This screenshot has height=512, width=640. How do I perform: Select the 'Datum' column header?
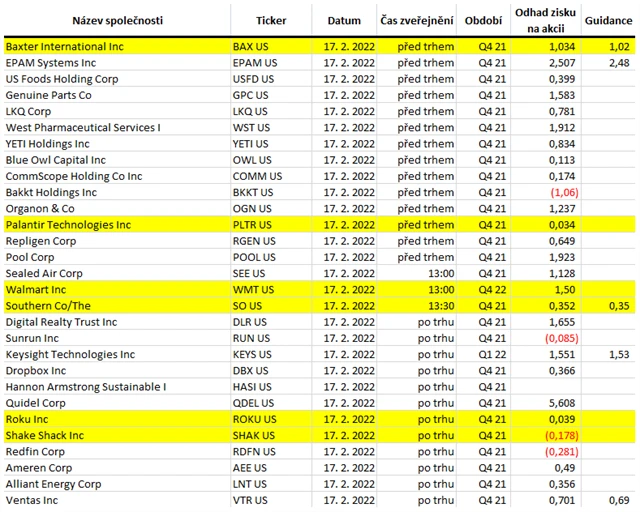[343, 20]
